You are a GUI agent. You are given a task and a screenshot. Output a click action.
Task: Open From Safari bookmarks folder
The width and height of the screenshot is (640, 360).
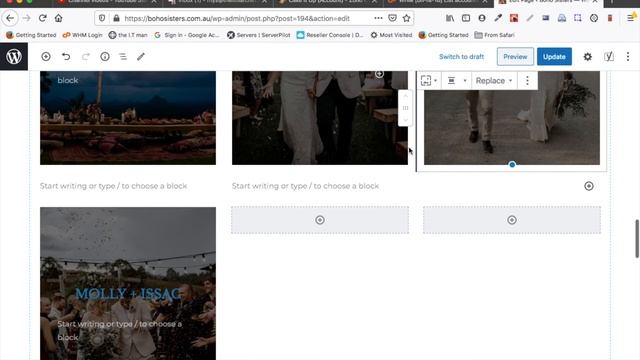[x=494, y=35]
